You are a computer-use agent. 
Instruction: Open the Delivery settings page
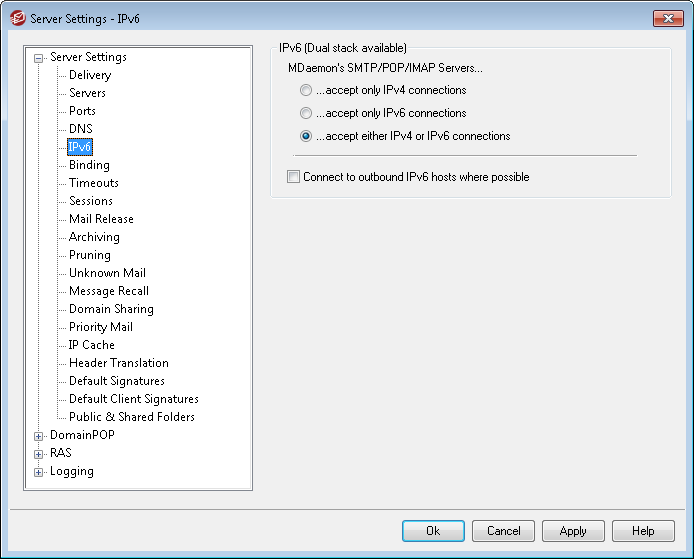point(90,75)
